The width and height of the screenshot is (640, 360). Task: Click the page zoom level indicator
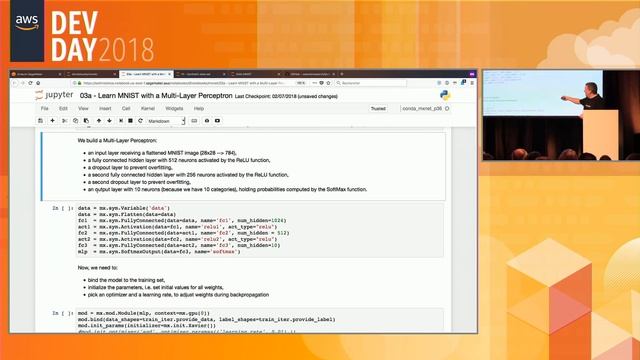pyautogui.click(x=301, y=83)
